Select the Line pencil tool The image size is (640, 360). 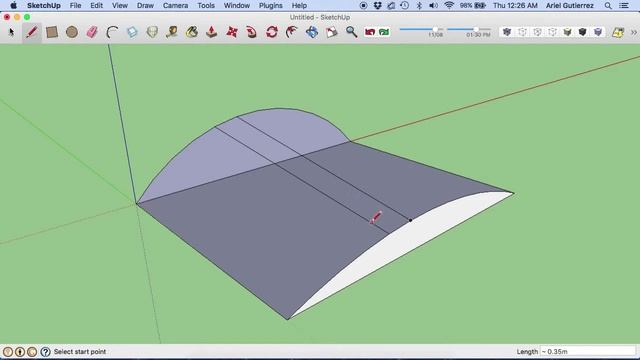click(x=32, y=32)
